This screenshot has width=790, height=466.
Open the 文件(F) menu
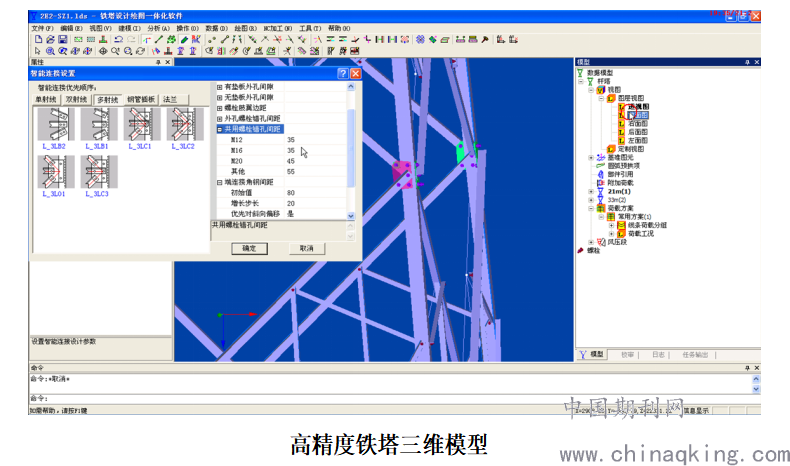pos(42,28)
